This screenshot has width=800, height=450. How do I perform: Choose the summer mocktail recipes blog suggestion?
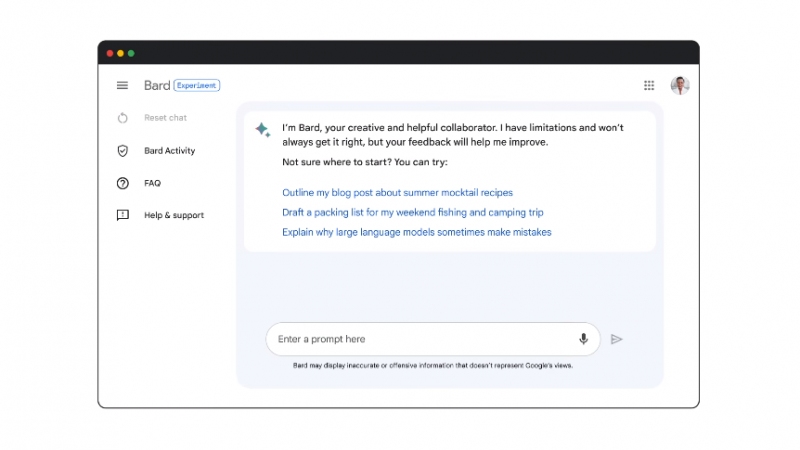click(397, 192)
